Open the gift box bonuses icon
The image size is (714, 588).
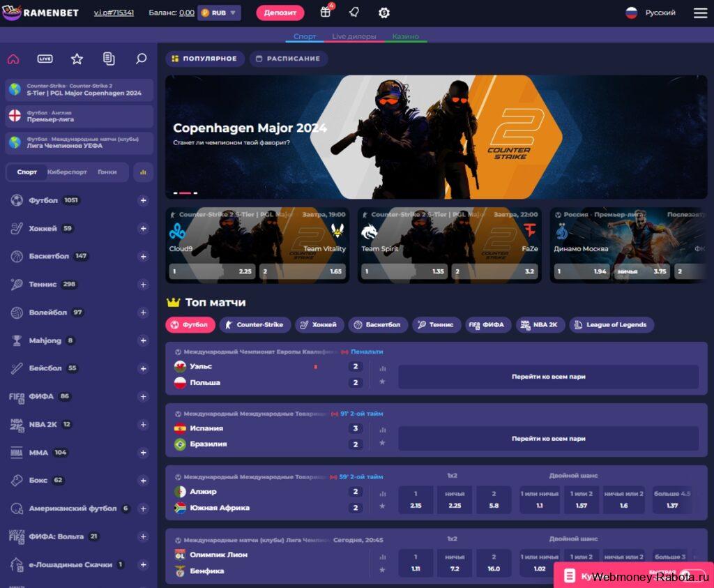(325, 13)
